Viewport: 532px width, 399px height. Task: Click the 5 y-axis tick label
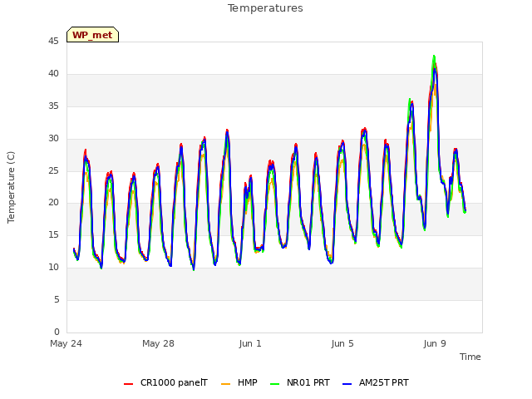pos(57,299)
